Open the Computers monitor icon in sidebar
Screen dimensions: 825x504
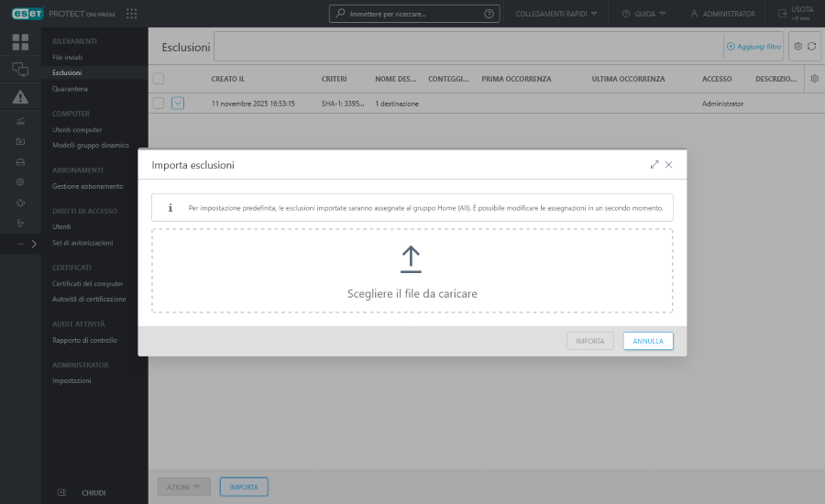click(20, 69)
